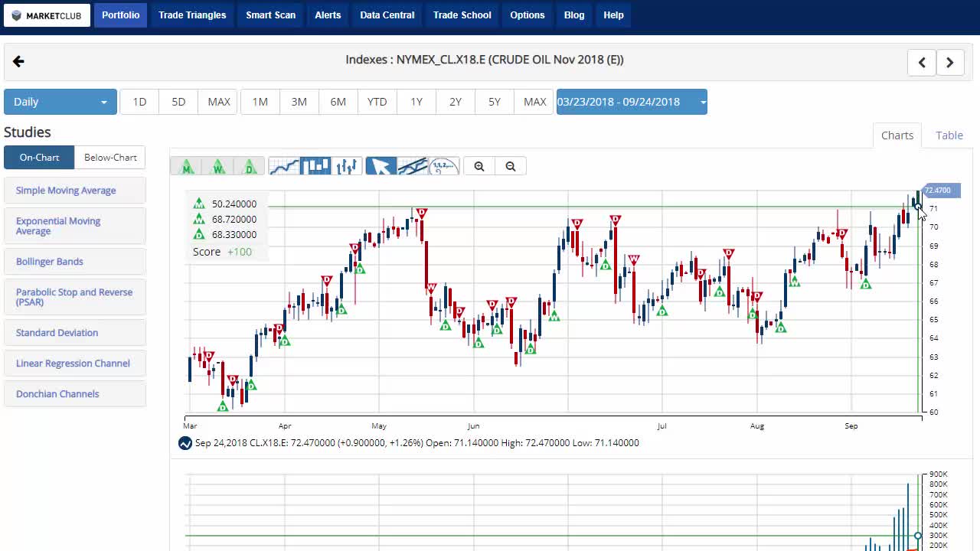This screenshot has height=551, width=980.
Task: Set intraday range to MAX
Action: point(219,102)
